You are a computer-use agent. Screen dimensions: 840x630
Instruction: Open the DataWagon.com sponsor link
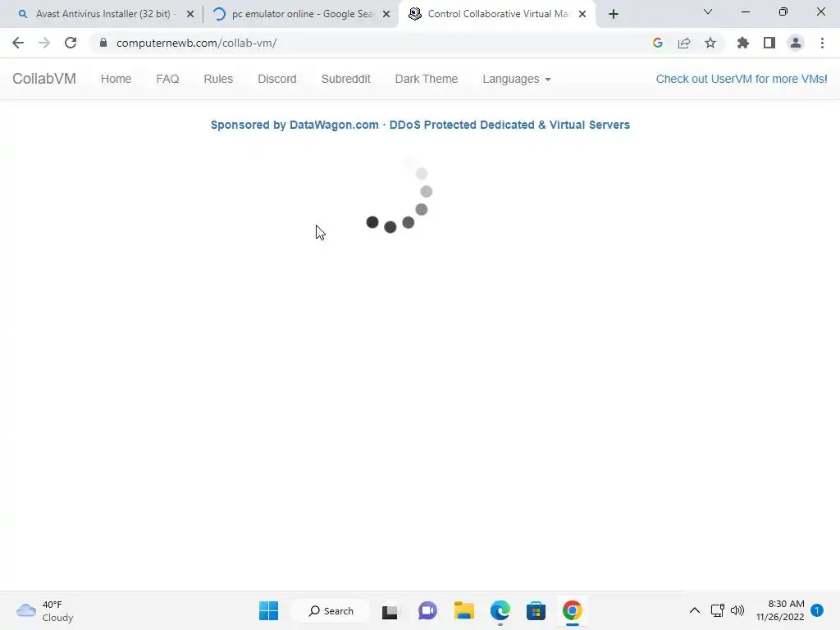pyautogui.click(x=420, y=125)
